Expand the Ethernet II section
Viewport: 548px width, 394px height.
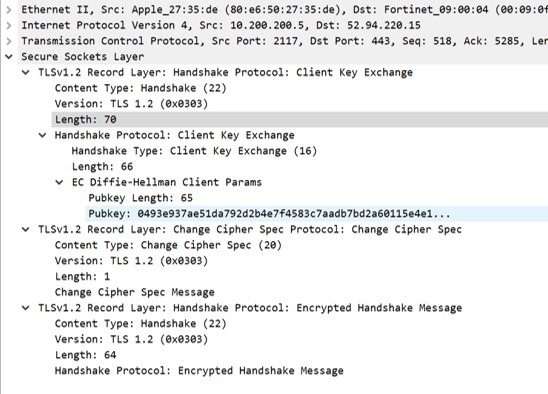tap(9, 9)
